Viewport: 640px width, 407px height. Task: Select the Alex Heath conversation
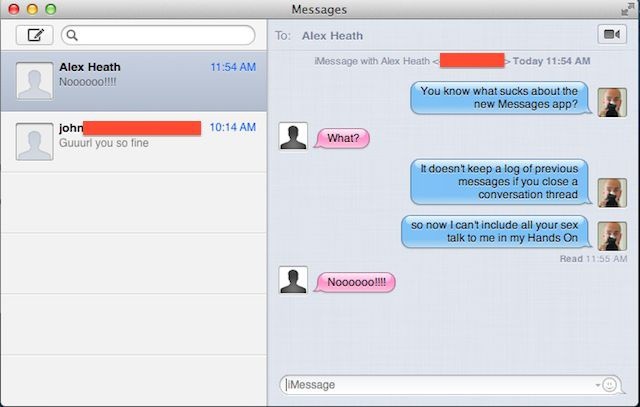click(x=134, y=81)
